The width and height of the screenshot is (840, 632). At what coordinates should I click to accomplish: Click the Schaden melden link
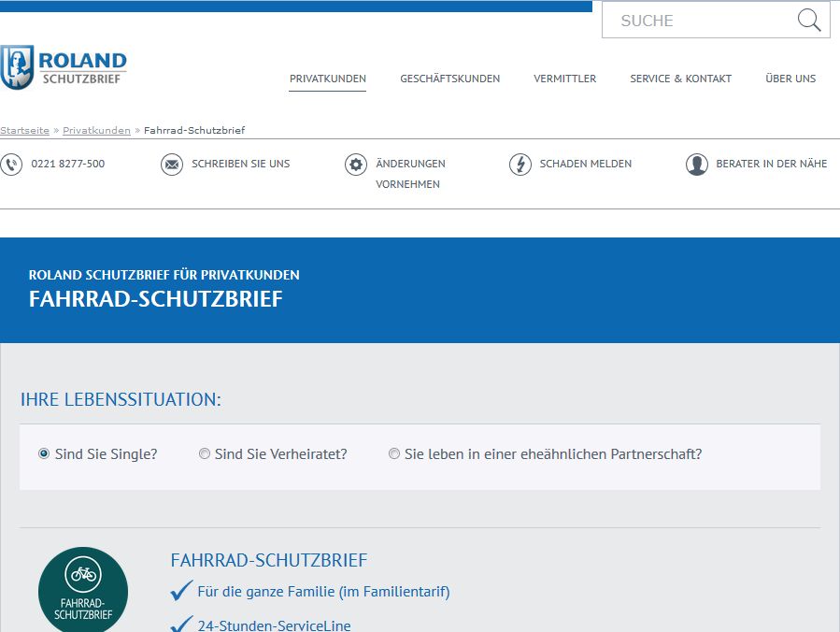point(586,164)
